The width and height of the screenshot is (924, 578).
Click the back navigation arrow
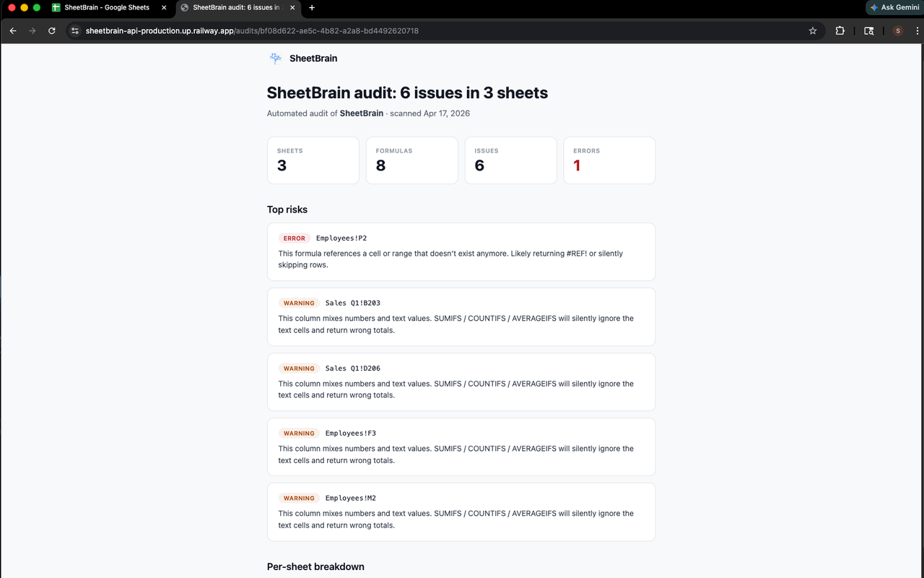point(12,30)
